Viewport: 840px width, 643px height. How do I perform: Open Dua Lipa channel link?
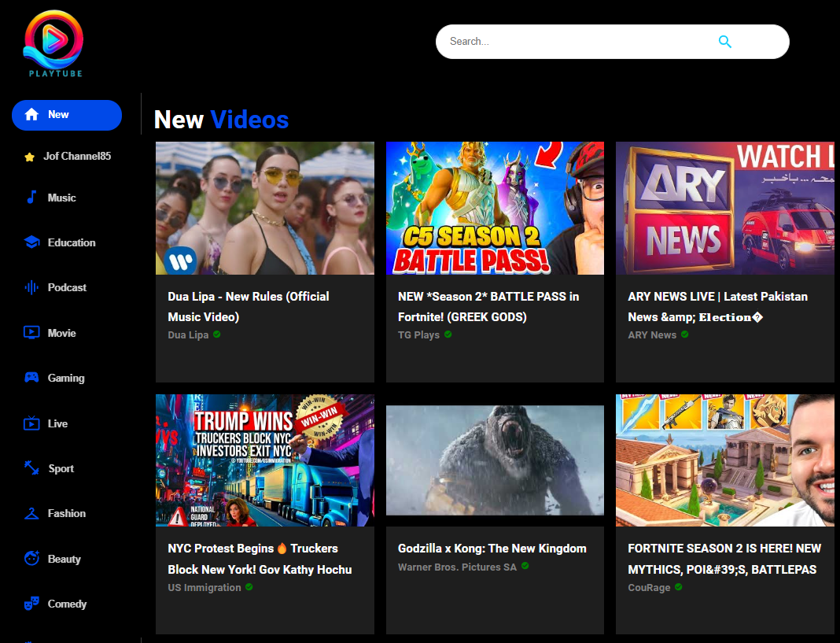tap(188, 334)
